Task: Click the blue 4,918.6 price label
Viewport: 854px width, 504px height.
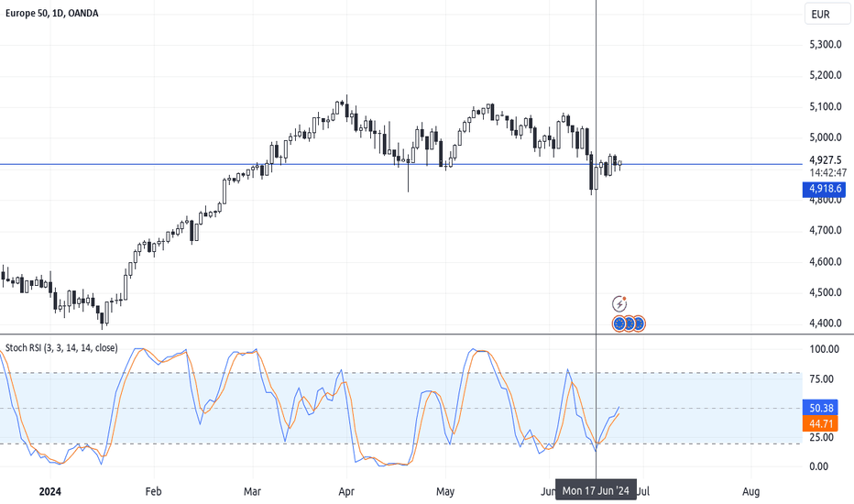Action: tap(824, 189)
